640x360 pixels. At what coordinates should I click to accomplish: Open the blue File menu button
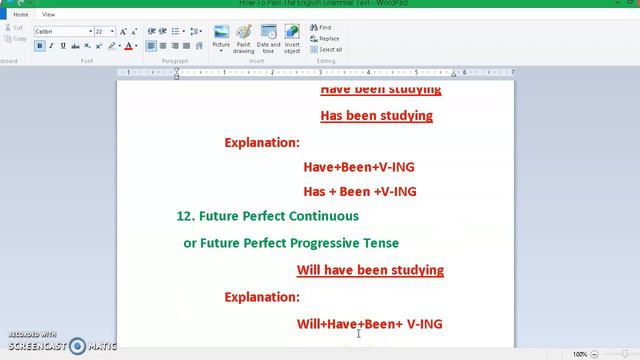click(3, 14)
